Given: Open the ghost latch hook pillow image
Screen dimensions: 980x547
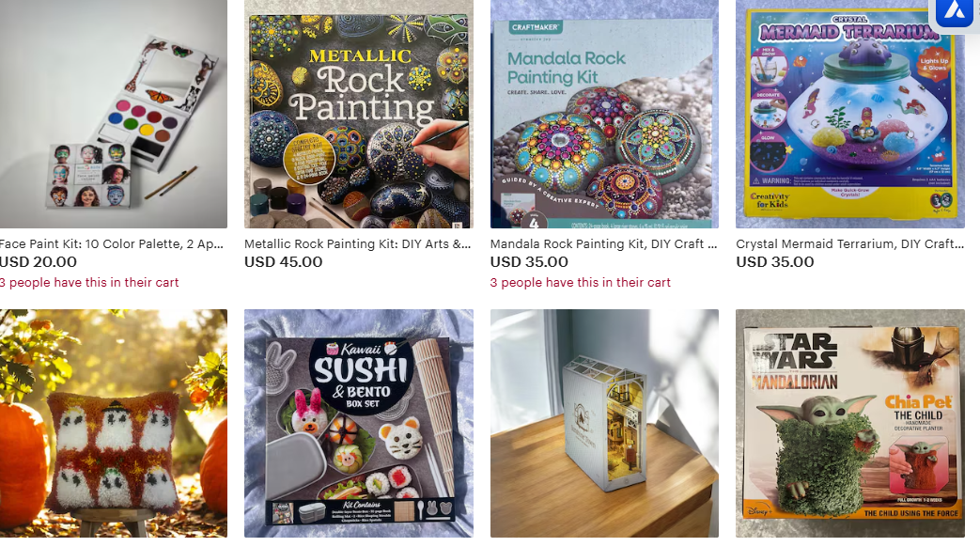Looking at the screenshot, I should coord(113,423).
